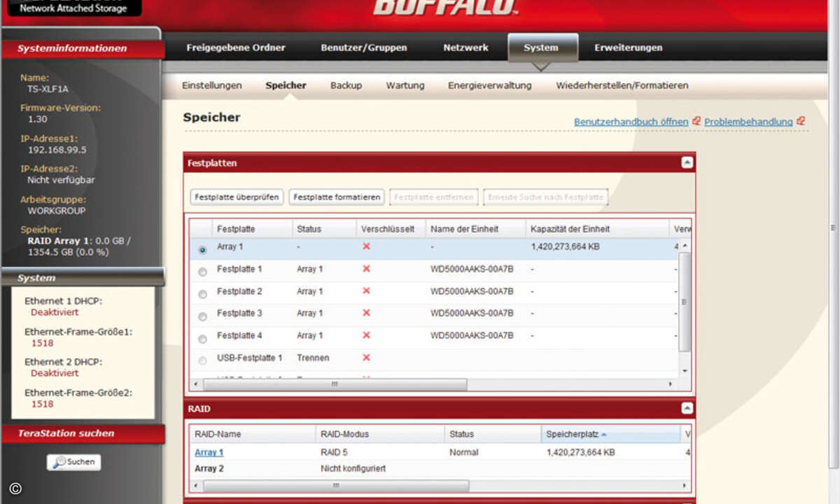Select the Festplatte 2 radio button

click(202, 294)
